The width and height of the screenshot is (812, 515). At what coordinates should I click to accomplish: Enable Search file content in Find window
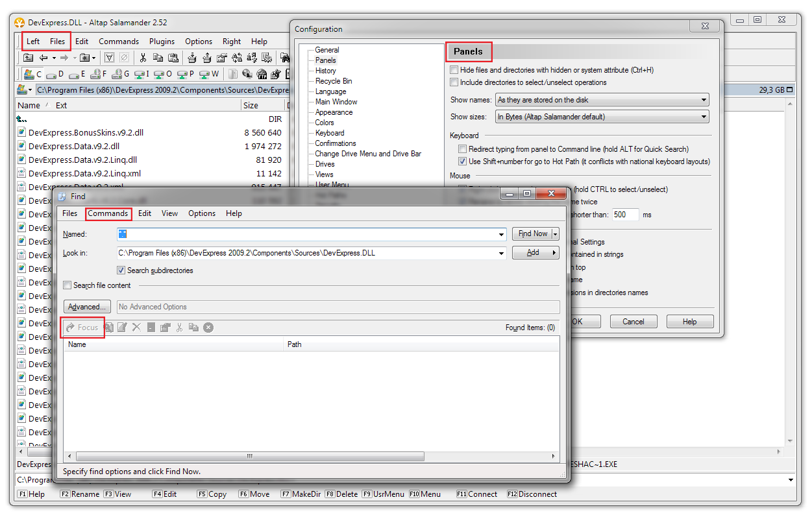click(68, 285)
